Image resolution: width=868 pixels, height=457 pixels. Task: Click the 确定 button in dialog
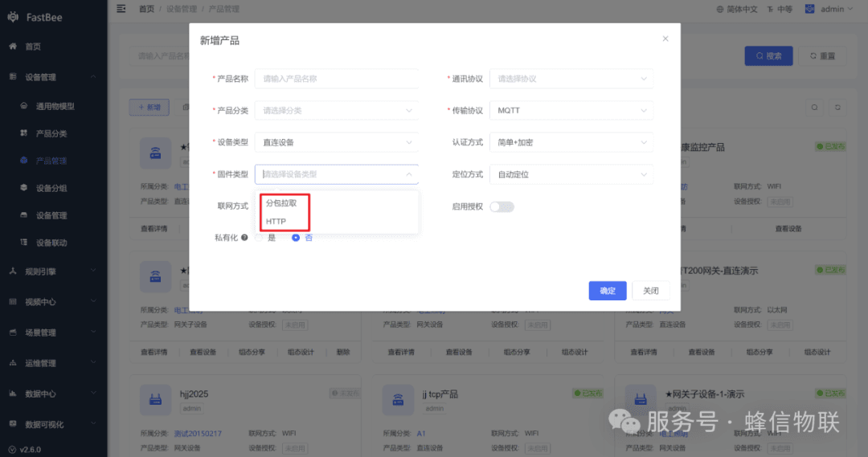[608, 291]
